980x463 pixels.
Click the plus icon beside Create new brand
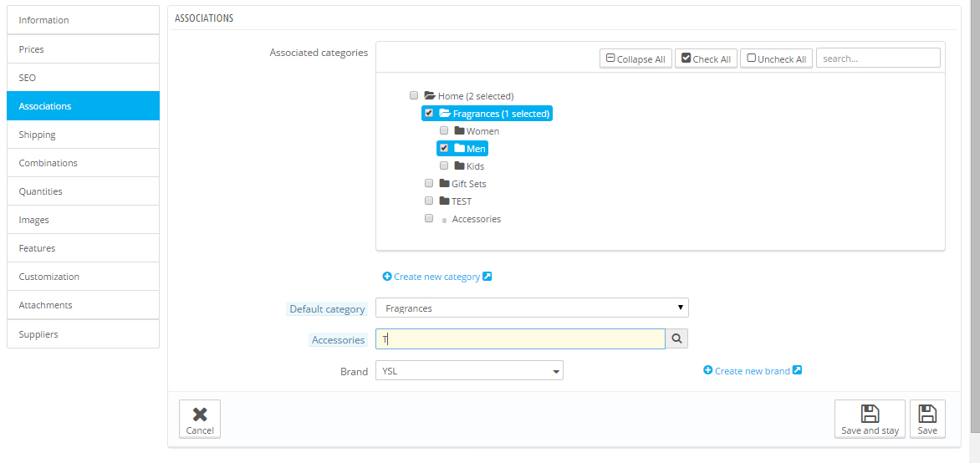tap(708, 370)
